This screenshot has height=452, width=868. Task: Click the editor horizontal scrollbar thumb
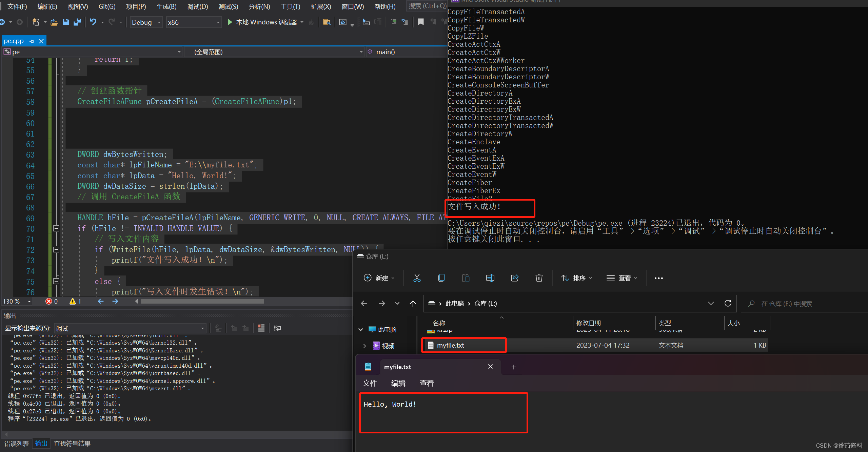(x=202, y=301)
